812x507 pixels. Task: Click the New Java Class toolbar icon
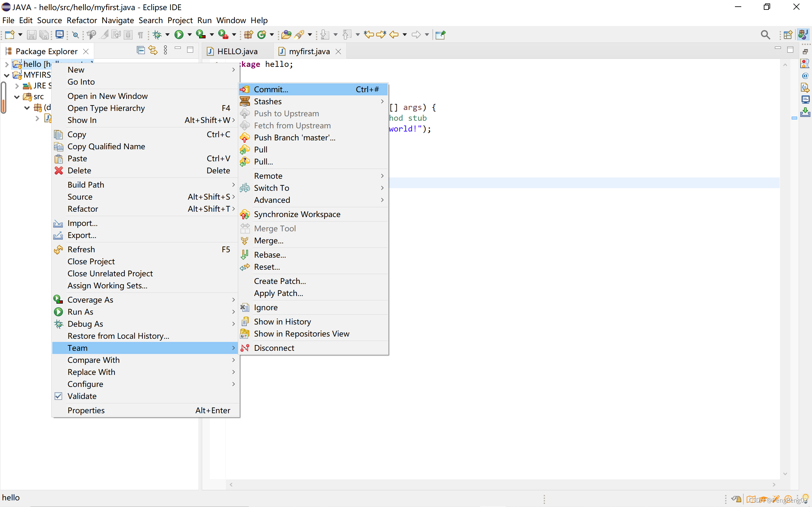pyautogui.click(x=261, y=35)
